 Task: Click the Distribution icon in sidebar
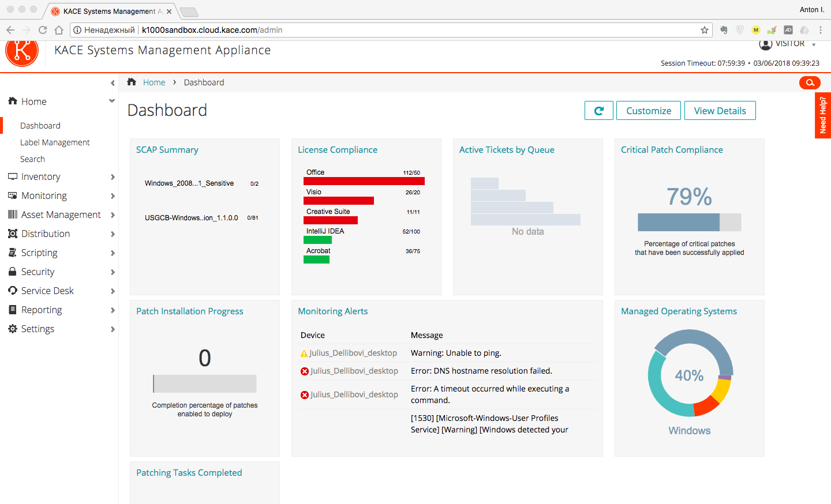pyautogui.click(x=13, y=234)
